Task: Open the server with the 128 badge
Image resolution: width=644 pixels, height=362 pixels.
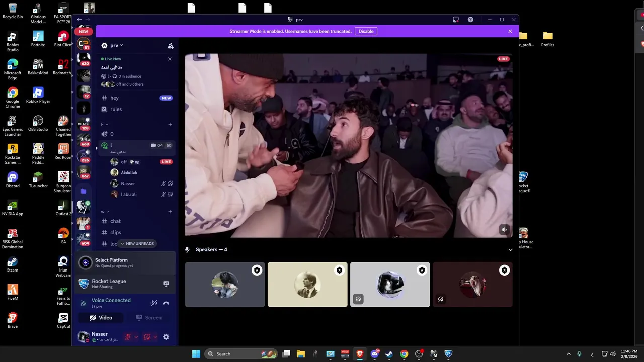Action: [84, 124]
